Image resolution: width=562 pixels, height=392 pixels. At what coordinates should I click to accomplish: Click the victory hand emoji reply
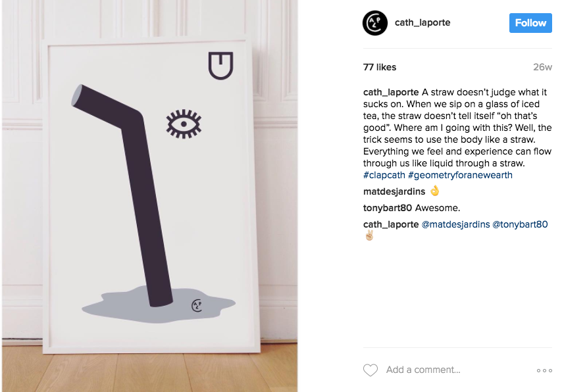370,235
